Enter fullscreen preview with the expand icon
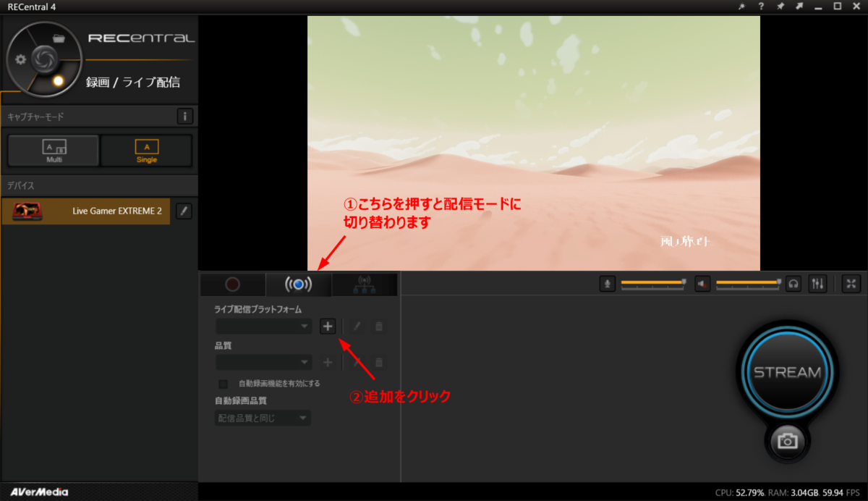Viewport: 868px width, 501px height. click(851, 284)
